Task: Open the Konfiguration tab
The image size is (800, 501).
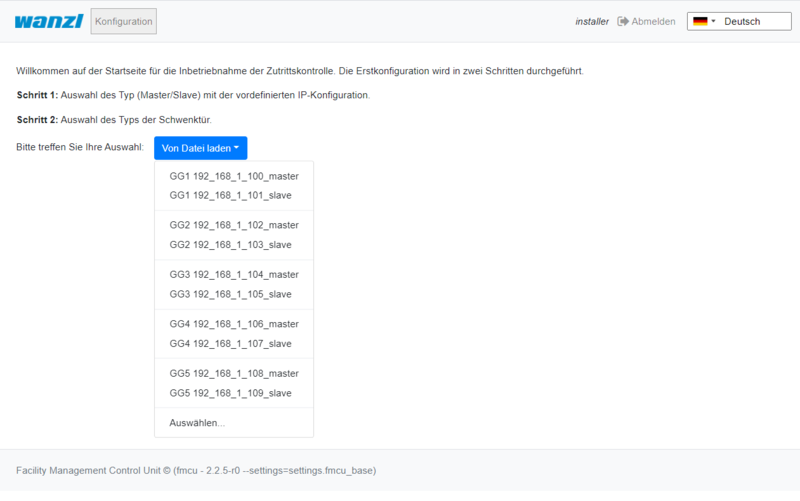Action: coord(123,21)
